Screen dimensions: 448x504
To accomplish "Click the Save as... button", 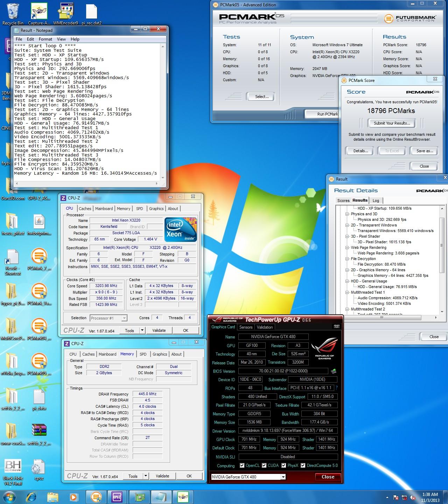I will point(425,151).
